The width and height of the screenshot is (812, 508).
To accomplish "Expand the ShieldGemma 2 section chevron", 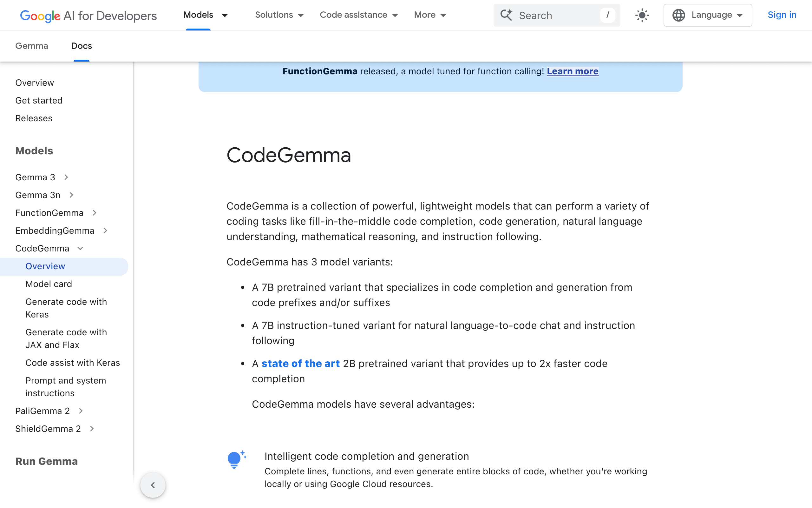I will 92,429.
